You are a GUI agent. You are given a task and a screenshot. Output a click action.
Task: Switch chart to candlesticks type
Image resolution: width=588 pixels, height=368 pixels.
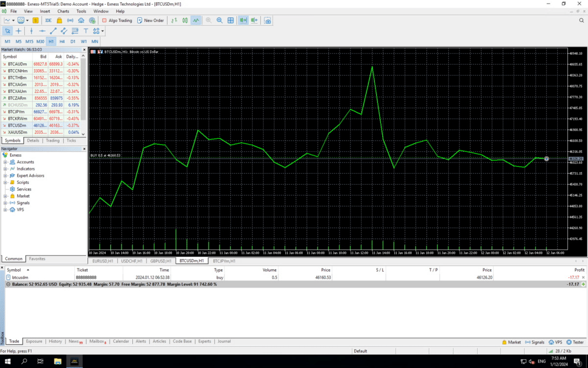point(185,21)
